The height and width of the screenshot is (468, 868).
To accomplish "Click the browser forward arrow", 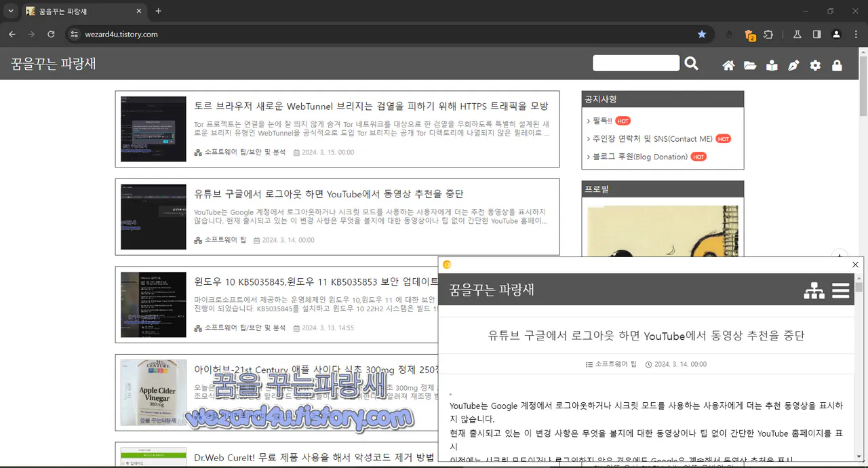I will point(31,34).
